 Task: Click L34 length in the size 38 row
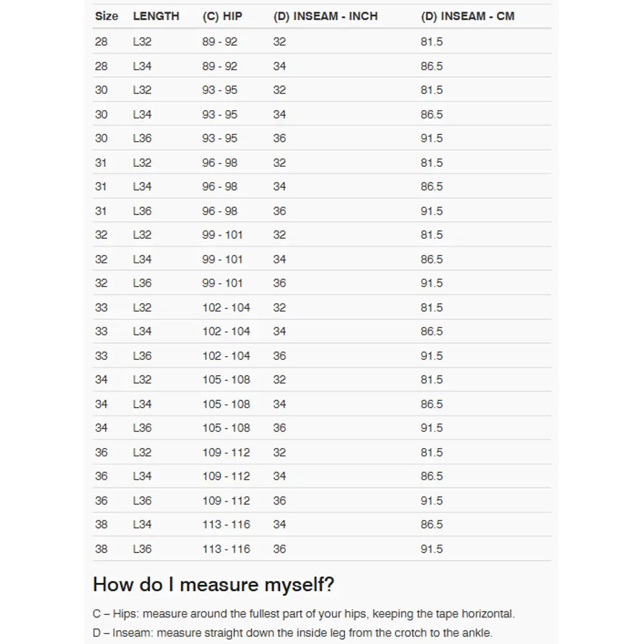142,525
